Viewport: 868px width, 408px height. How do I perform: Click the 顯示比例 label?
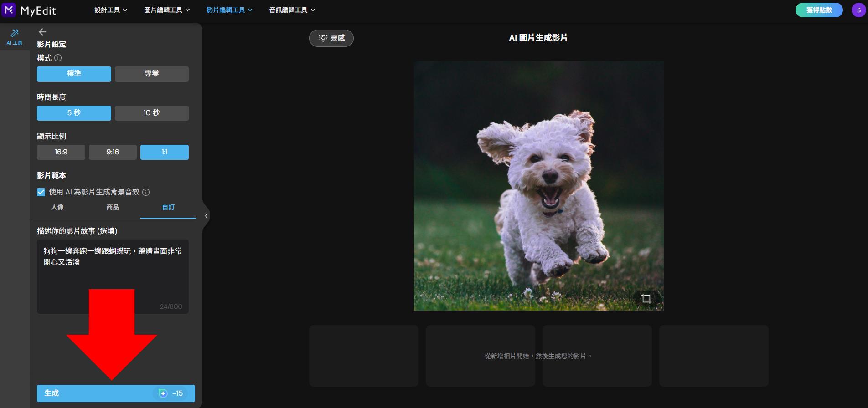tap(52, 136)
